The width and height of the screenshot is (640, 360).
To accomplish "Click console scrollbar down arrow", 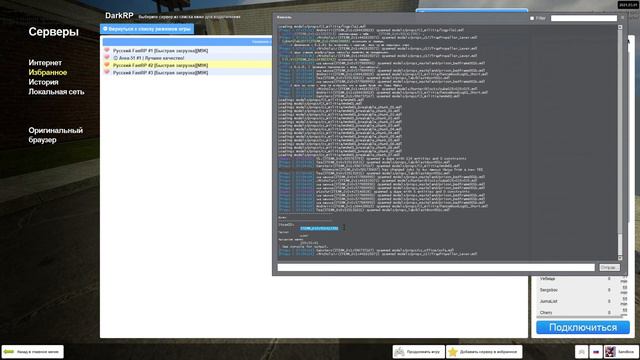I will [x=620, y=258].
